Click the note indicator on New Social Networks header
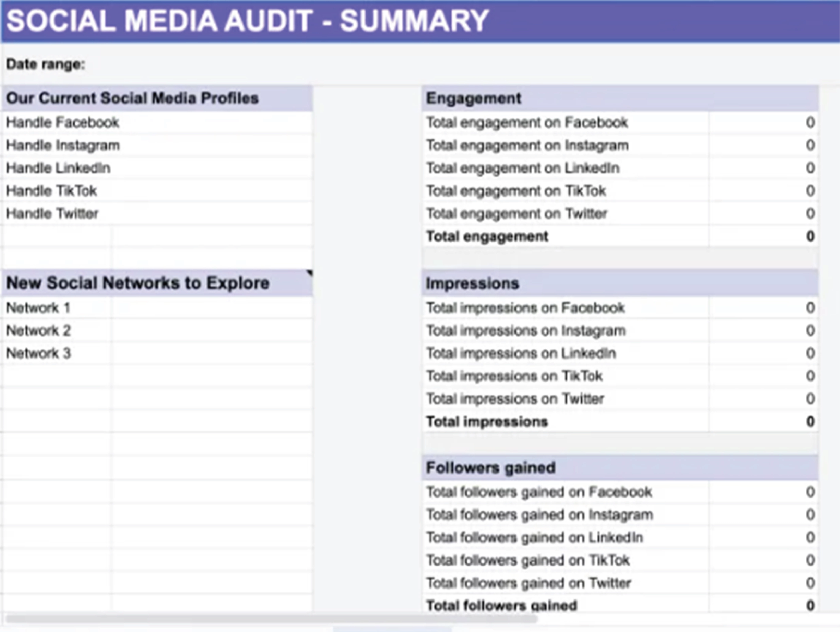840x632 pixels. click(x=310, y=273)
